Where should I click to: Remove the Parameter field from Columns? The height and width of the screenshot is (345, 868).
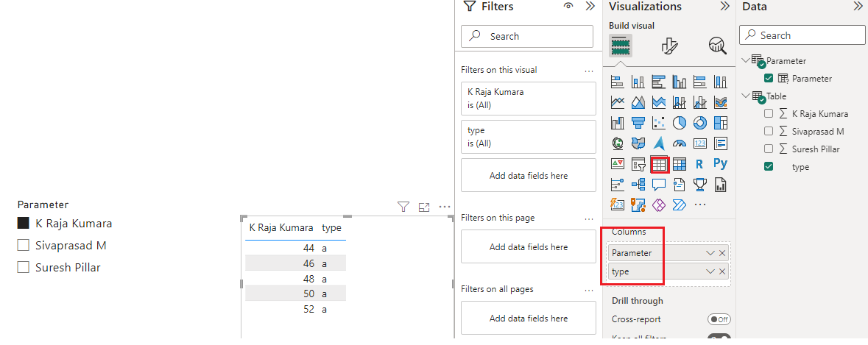(721, 253)
